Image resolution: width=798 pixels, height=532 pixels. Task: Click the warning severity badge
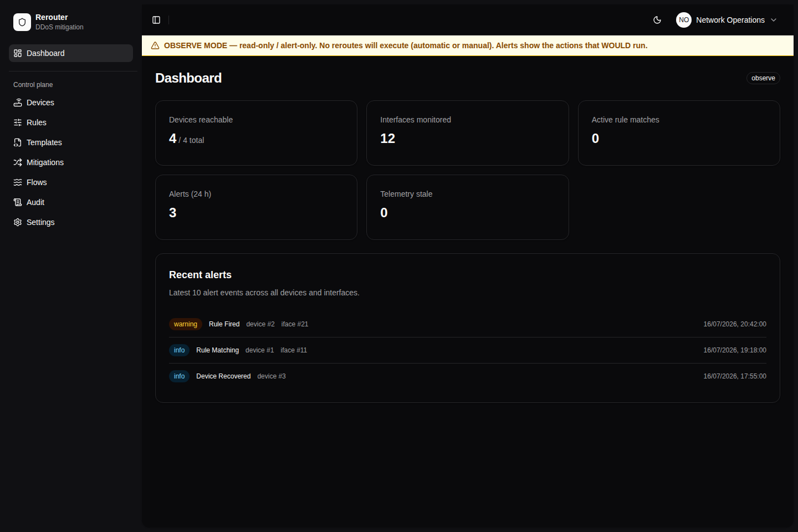[186, 324]
